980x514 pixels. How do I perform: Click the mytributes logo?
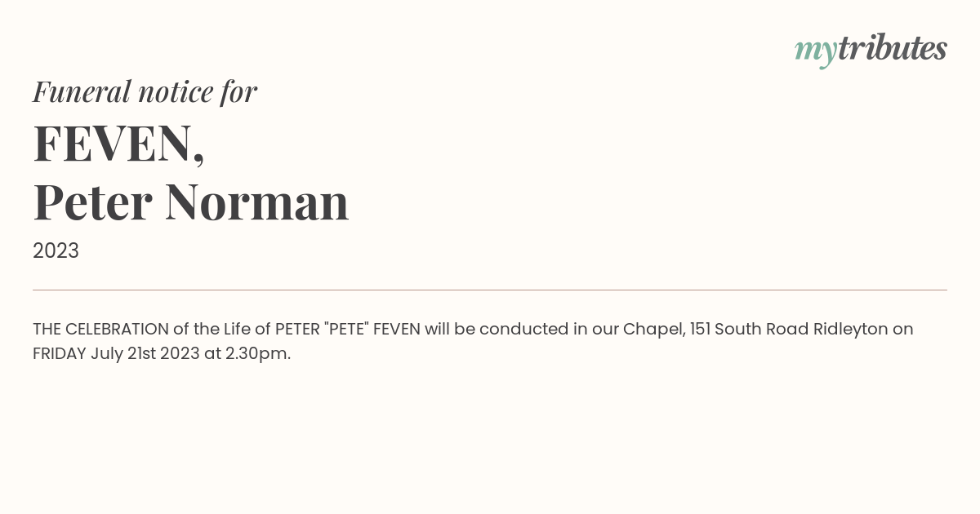coord(871,50)
